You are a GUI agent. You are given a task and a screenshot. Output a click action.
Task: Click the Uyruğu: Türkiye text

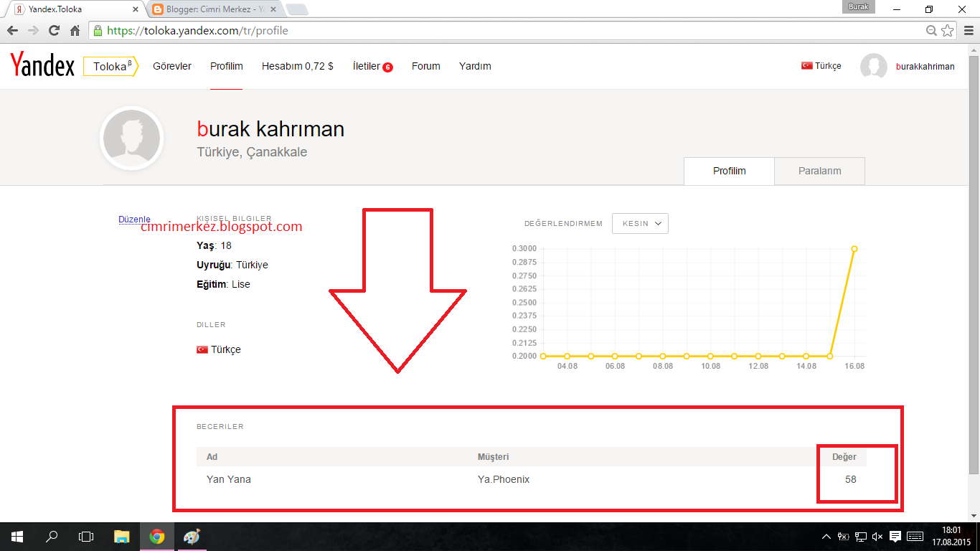[232, 265]
